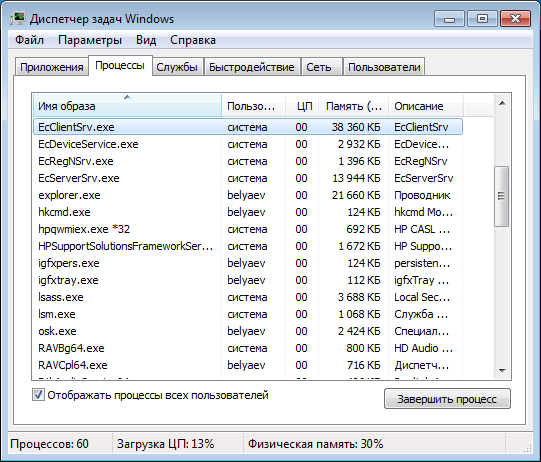
Task: Maximize the Task Manager window
Action: [482, 19]
